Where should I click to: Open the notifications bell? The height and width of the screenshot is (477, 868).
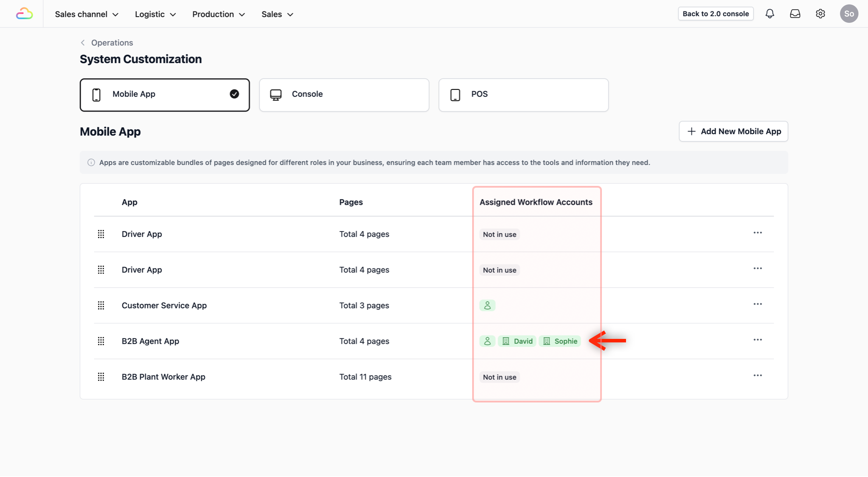click(x=770, y=14)
